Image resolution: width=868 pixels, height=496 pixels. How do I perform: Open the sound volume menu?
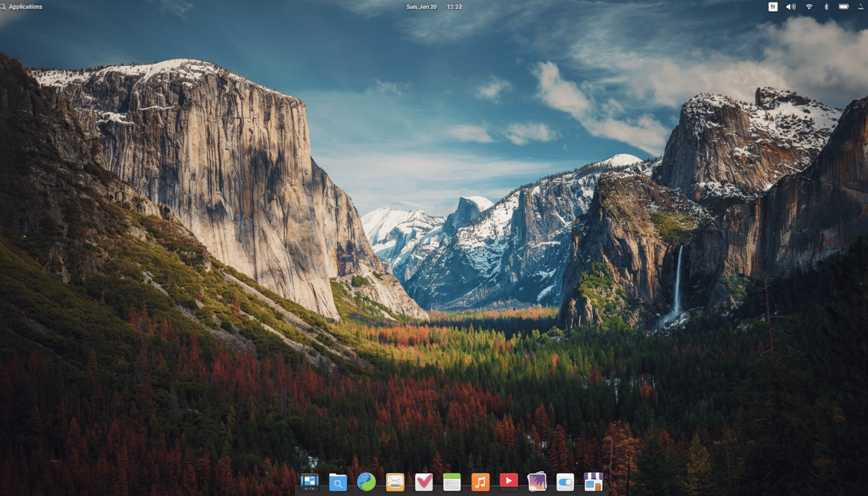tap(790, 6)
